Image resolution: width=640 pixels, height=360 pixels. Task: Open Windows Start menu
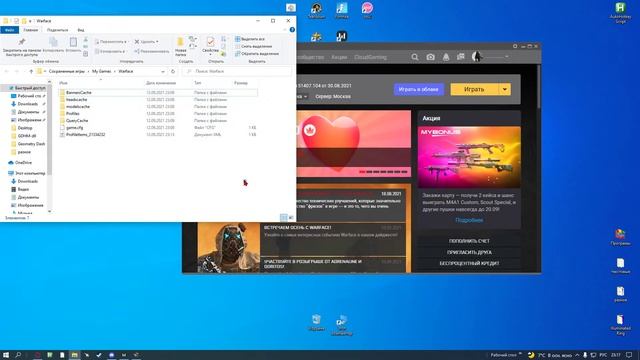click(x=6, y=355)
